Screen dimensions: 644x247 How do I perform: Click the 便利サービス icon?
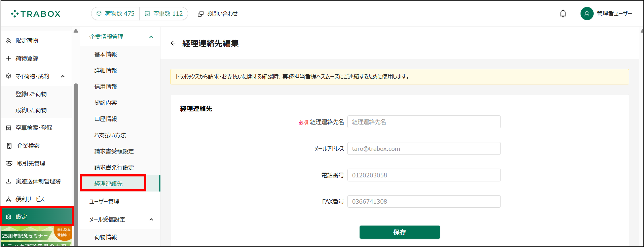(9, 199)
